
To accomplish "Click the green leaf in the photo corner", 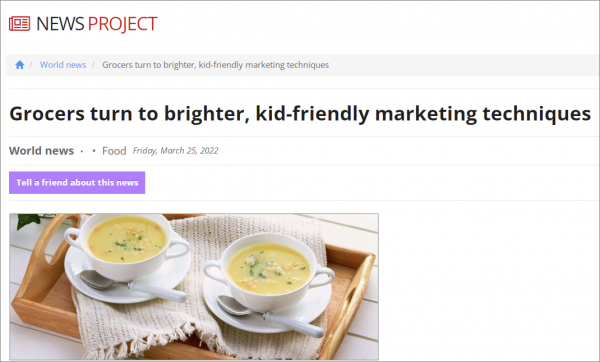I will [27, 220].
